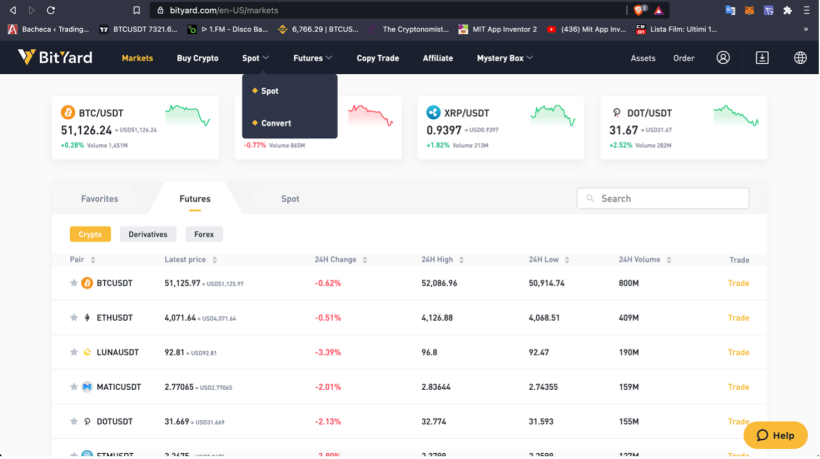The height and width of the screenshot is (459, 820).
Task: Open the user account profile icon
Action: (x=723, y=58)
